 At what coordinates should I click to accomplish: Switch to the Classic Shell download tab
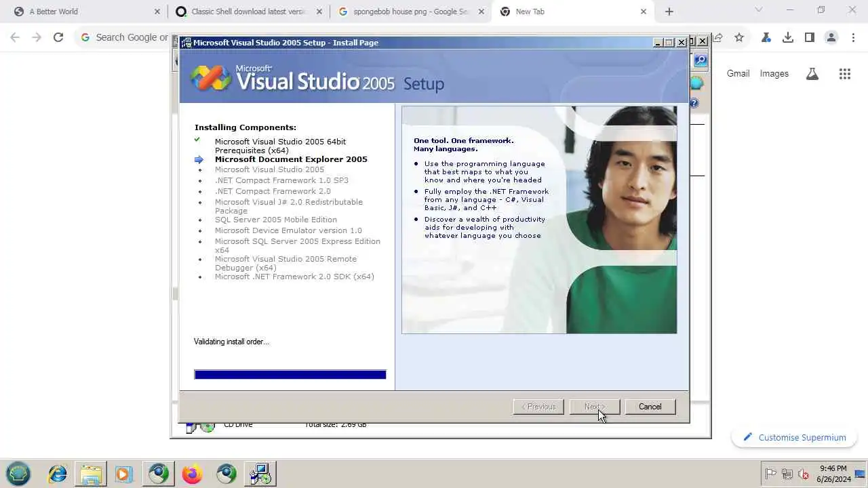coord(248,12)
